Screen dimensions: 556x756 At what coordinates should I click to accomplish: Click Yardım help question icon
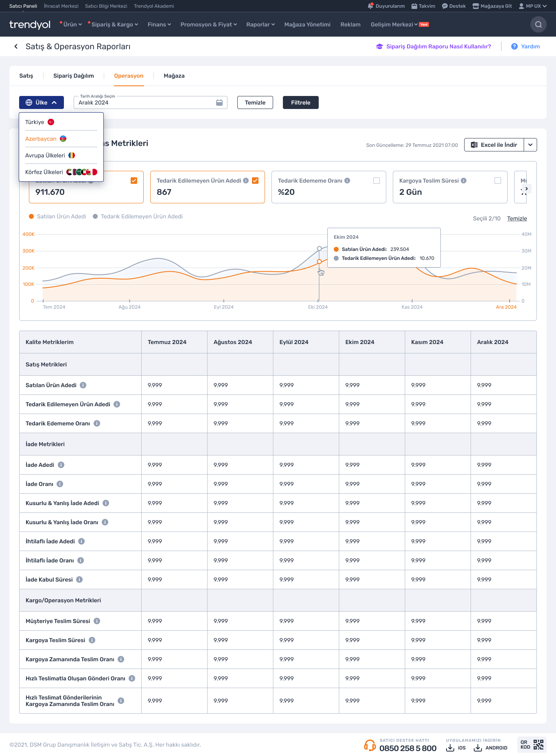(514, 46)
